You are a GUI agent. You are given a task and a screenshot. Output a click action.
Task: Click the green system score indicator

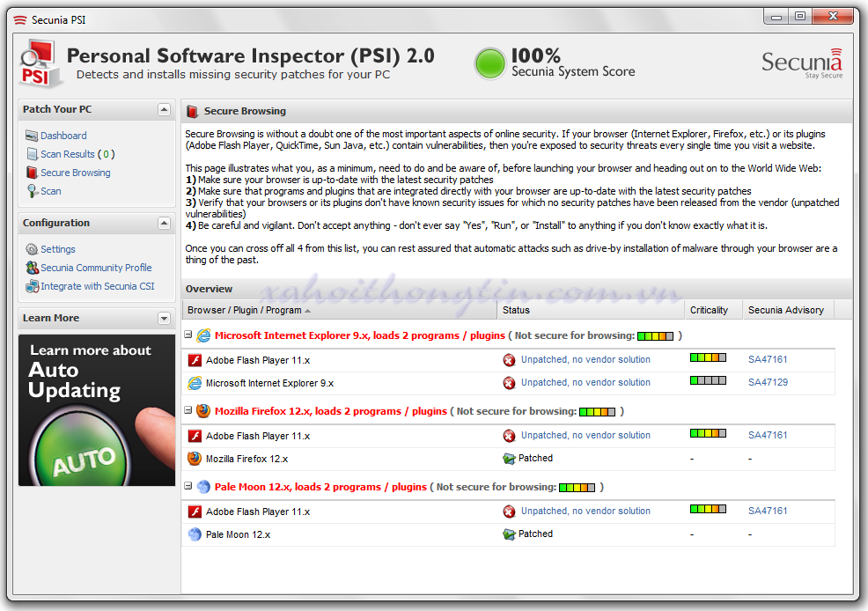coord(490,63)
